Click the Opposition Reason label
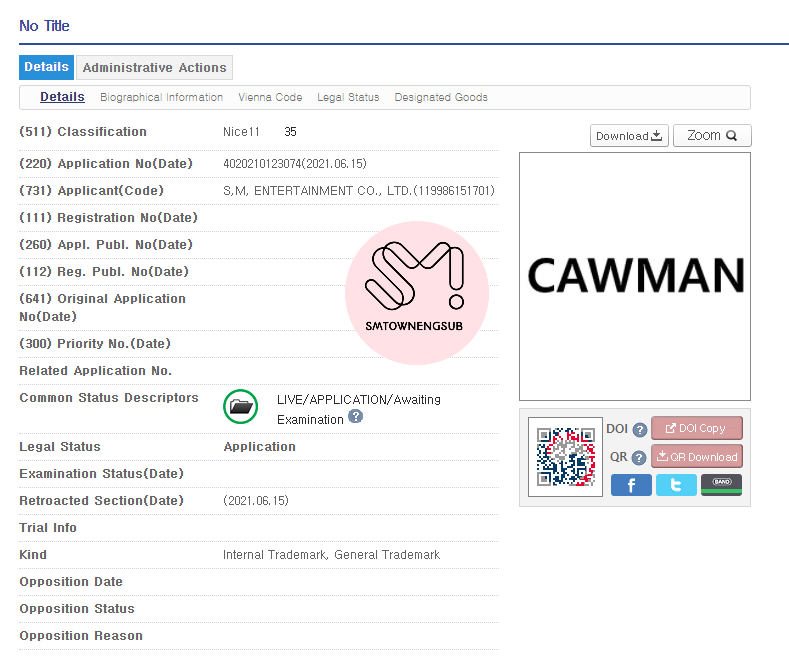Viewport: 789px width, 667px height. [81, 636]
